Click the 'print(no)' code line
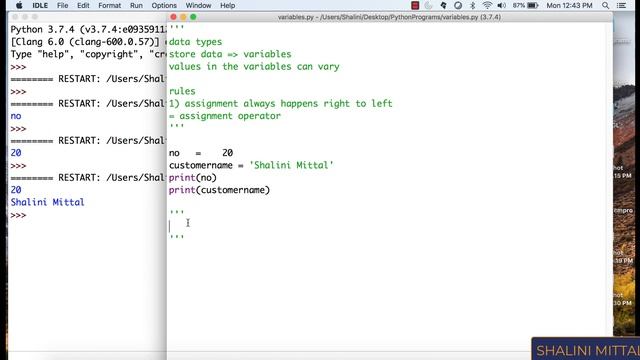 pos(193,178)
